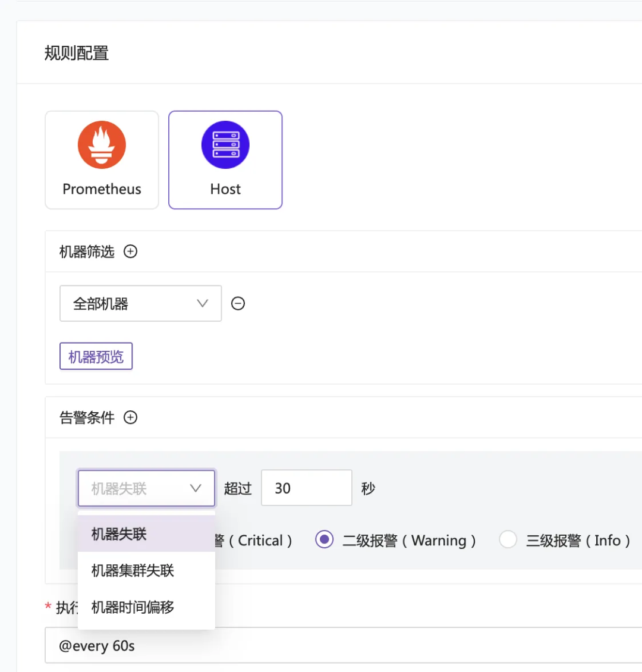Click the Host server stack icon

[225, 144]
